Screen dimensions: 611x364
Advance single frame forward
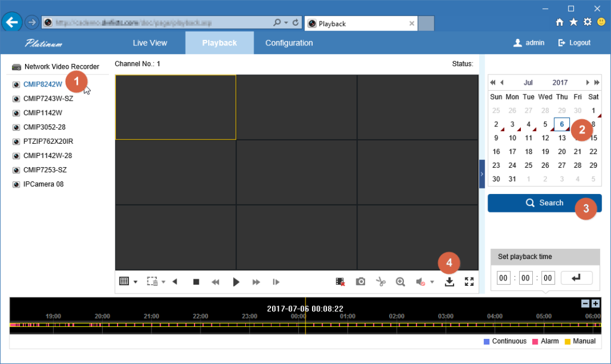276,282
